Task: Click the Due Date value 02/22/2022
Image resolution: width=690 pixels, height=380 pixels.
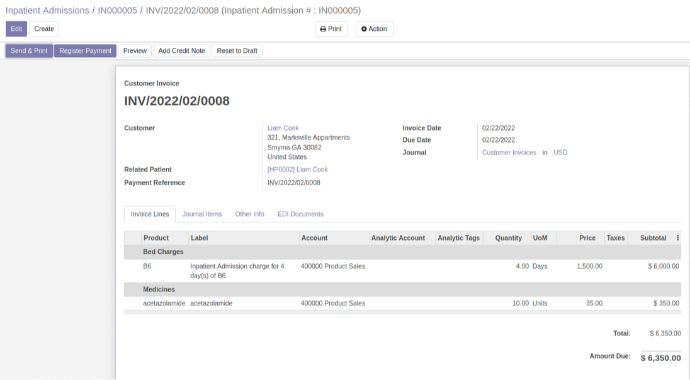Action: tap(498, 140)
